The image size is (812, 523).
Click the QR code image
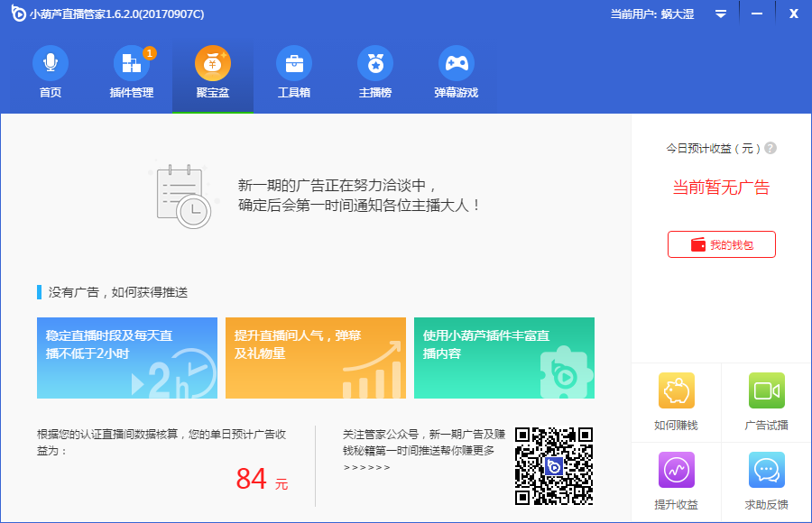(x=553, y=466)
